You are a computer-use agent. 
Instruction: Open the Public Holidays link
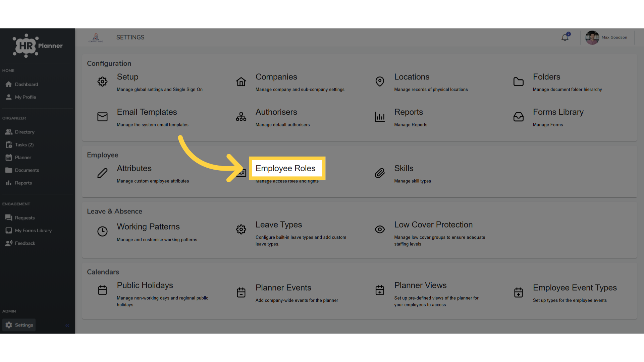click(145, 285)
